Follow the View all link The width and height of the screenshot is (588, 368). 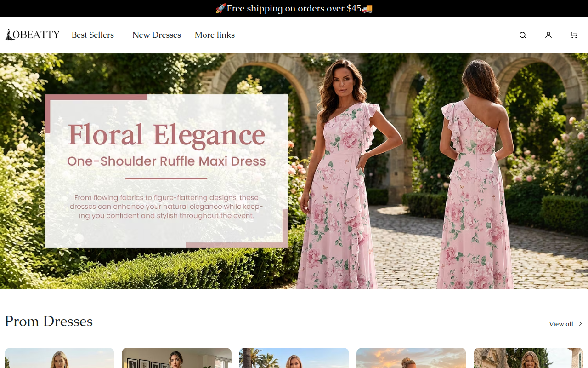pyautogui.click(x=561, y=324)
